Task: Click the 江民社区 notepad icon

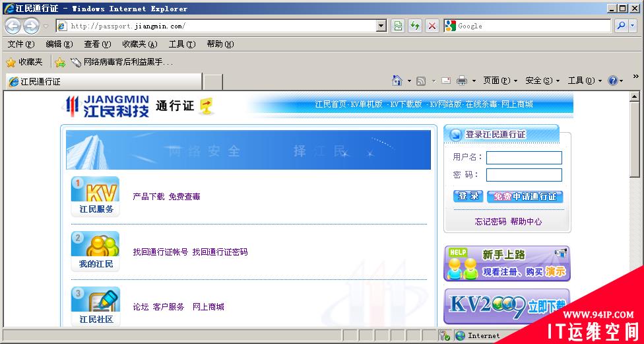Action: pyautogui.click(x=96, y=306)
